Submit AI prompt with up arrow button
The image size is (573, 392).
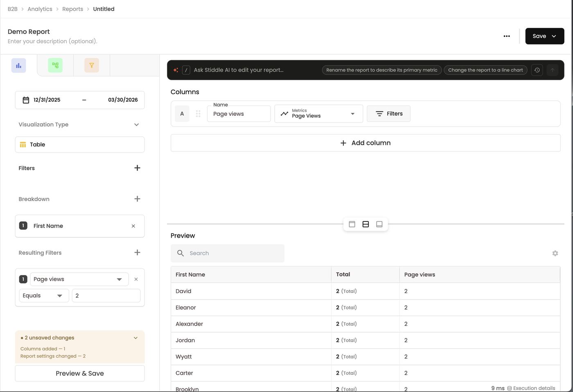pos(552,70)
